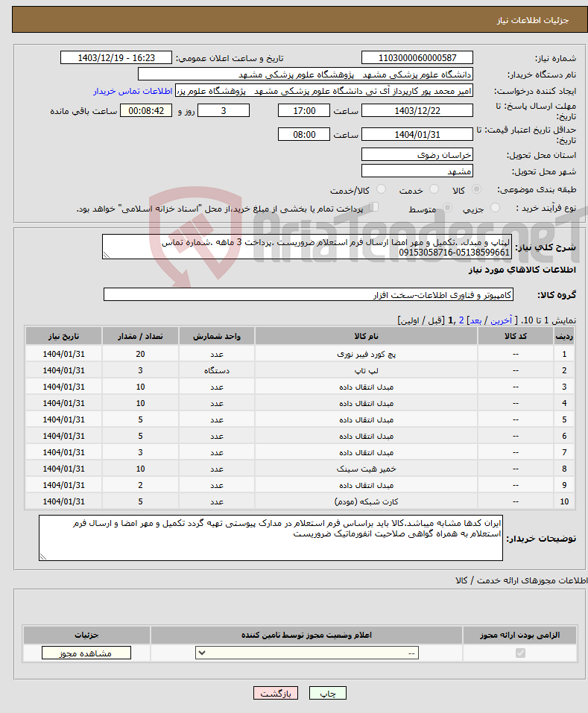Click the 1404/01/31 price validity date field
The width and height of the screenshot is (588, 713).
417,134
